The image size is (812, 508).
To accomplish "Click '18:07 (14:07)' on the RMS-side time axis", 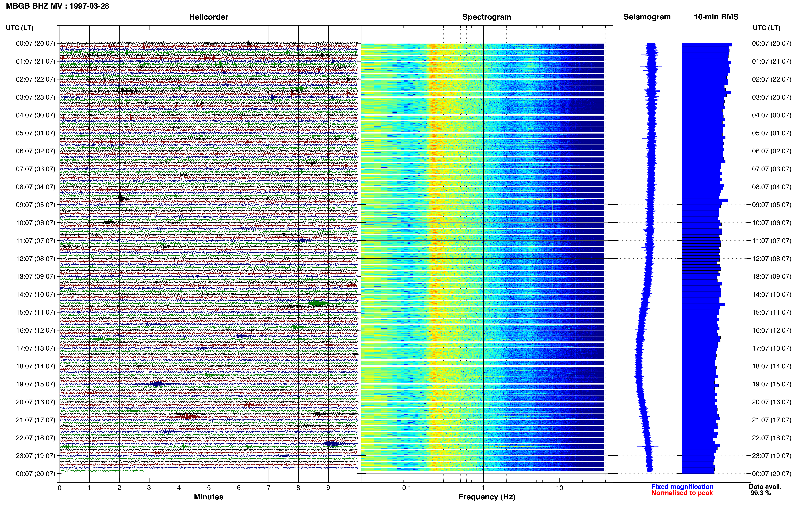I will click(772, 366).
